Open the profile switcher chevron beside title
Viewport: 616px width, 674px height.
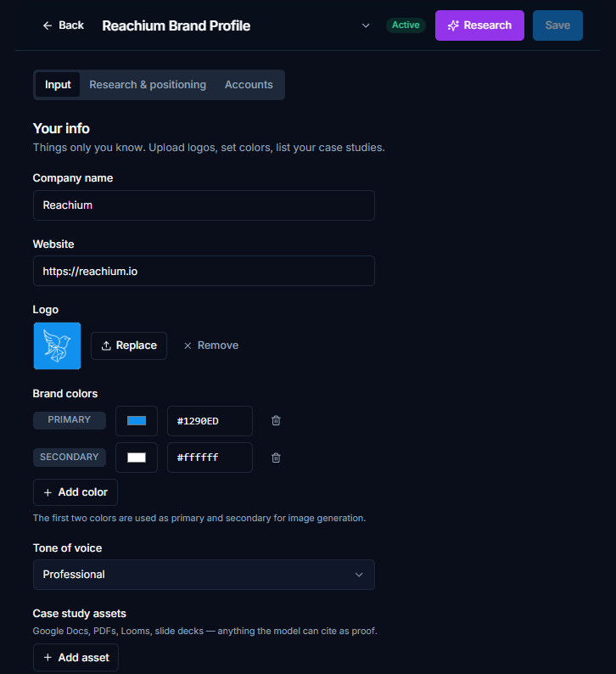coord(366,25)
